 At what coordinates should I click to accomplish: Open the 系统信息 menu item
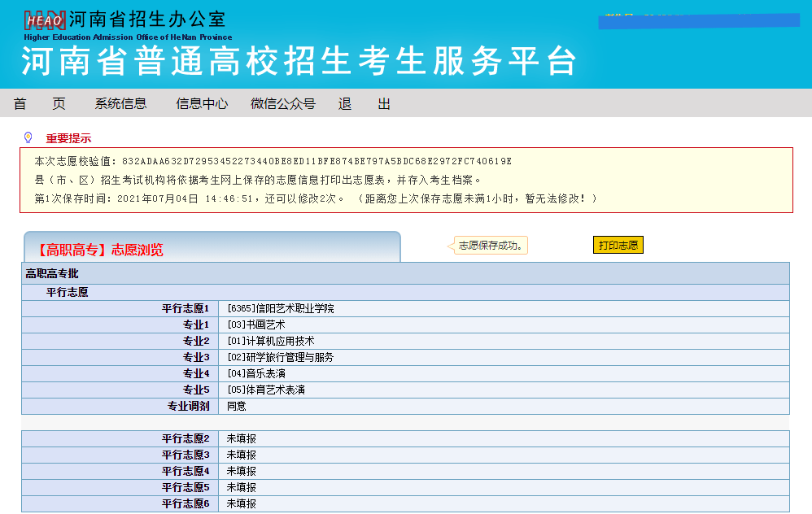120,103
